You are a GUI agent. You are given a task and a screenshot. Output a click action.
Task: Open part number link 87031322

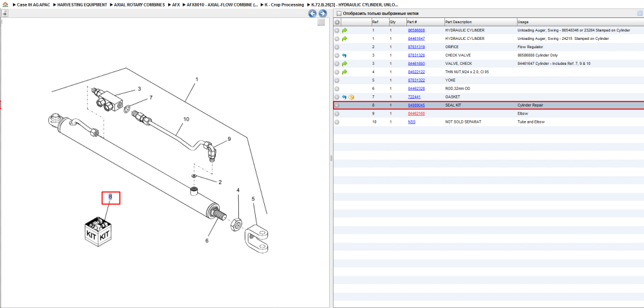pos(416,80)
